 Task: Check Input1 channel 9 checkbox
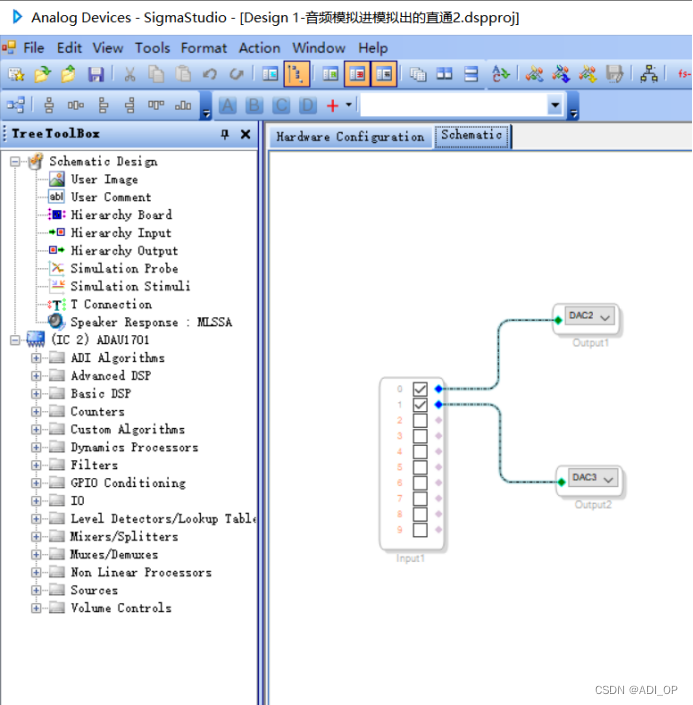420,530
